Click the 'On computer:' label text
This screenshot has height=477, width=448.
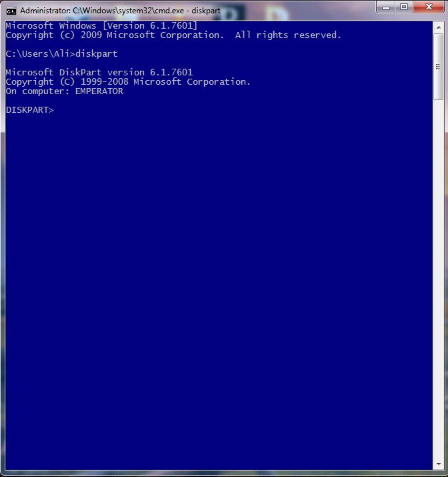point(38,91)
